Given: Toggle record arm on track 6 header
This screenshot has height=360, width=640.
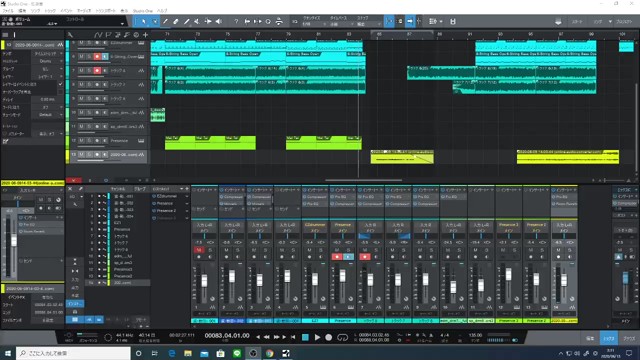Looking at the screenshot, I should click(97, 56).
